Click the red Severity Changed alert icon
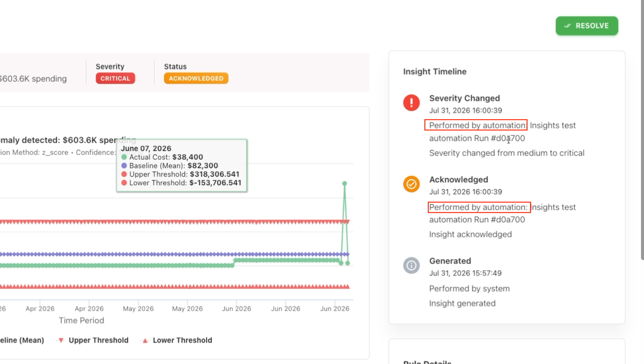Image resolution: width=644 pixels, height=364 pixels. [411, 103]
